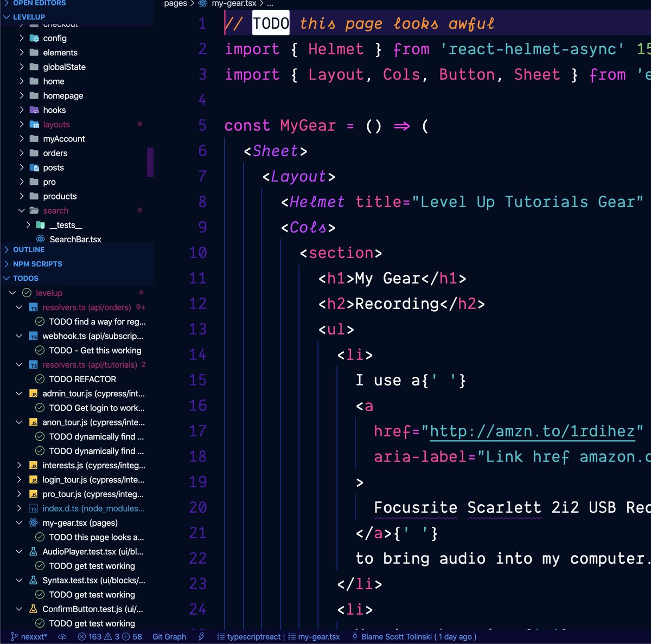Click the flask icon of Syntax.test.tsx
This screenshot has width=651, height=644.
[33, 580]
